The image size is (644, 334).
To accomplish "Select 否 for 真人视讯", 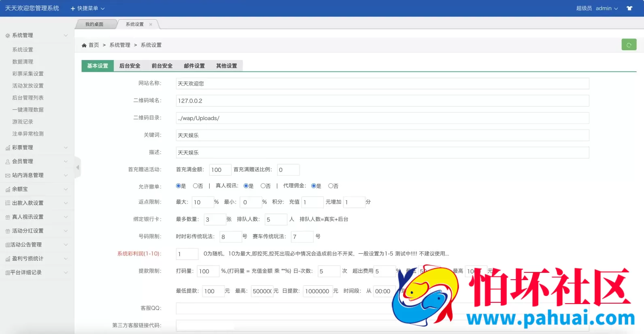I will click(x=263, y=186).
